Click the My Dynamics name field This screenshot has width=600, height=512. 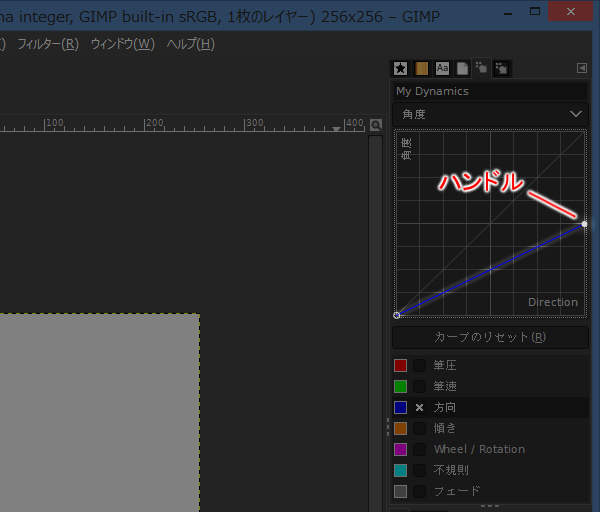489,91
